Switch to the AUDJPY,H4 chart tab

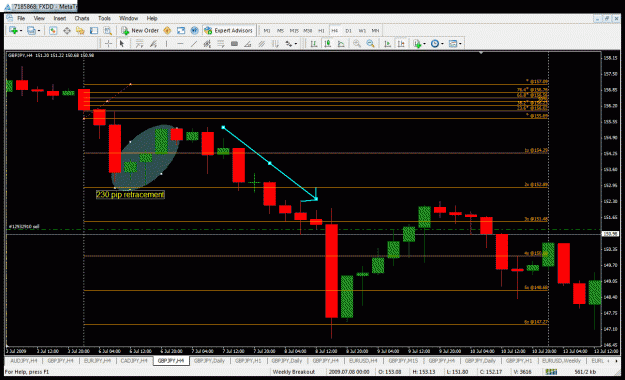(x=24, y=361)
